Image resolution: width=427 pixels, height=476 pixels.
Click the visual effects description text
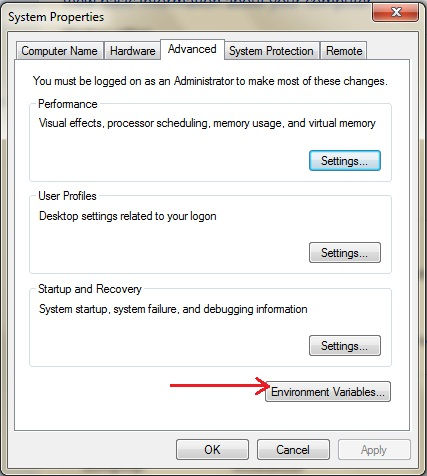[x=207, y=123]
